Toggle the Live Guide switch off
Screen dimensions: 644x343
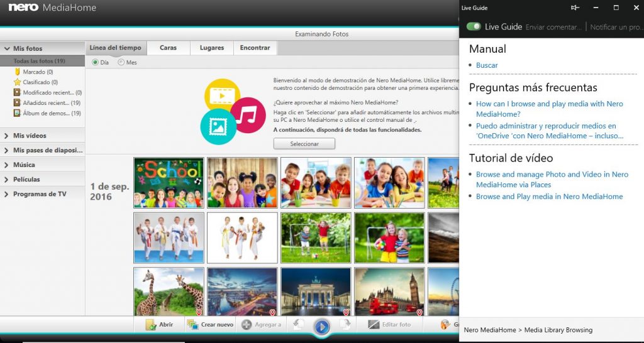[x=474, y=26]
